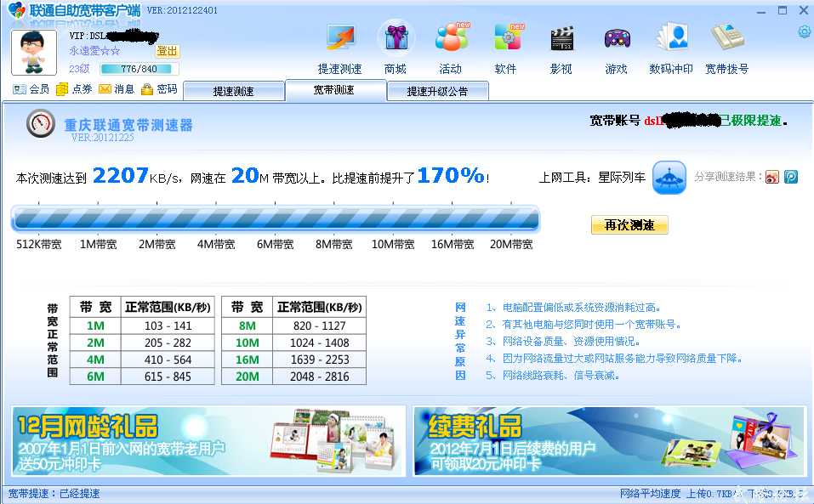Open the 软件 software icon
The width and height of the screenshot is (814, 504).
(509, 37)
